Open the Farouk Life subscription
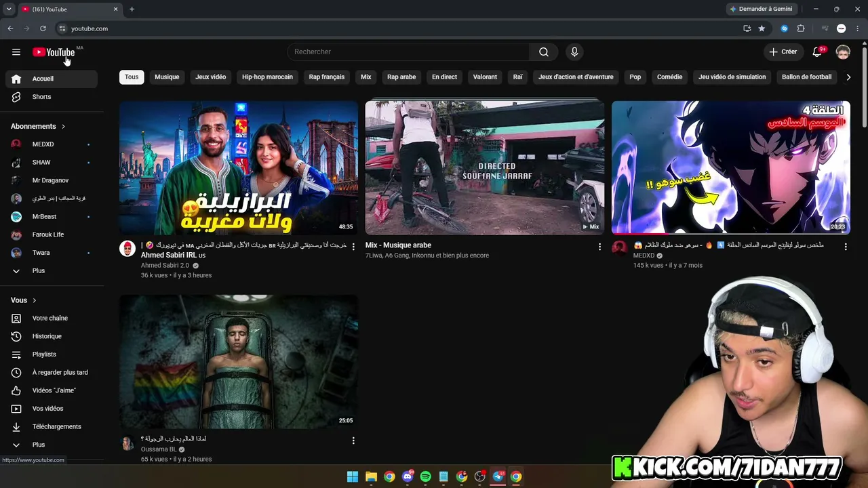This screenshot has height=488, width=868. pyautogui.click(x=52, y=235)
